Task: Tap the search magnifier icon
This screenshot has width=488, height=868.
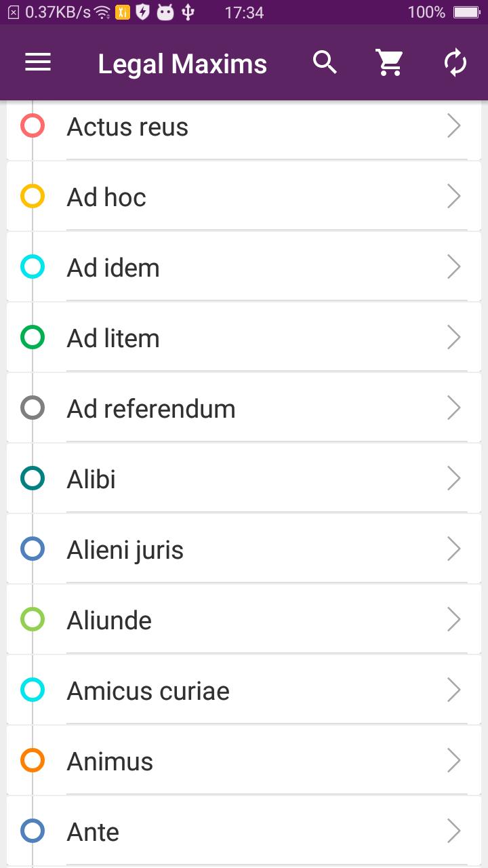Action: pyautogui.click(x=325, y=63)
